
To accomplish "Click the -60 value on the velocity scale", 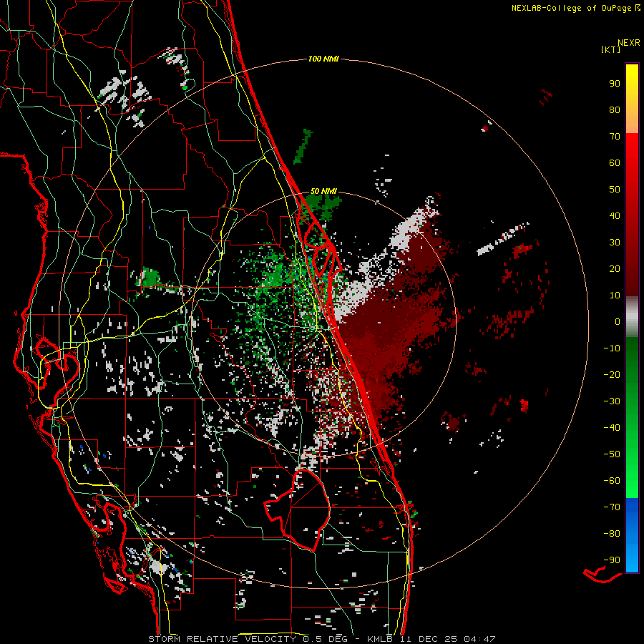I will 612,481.
